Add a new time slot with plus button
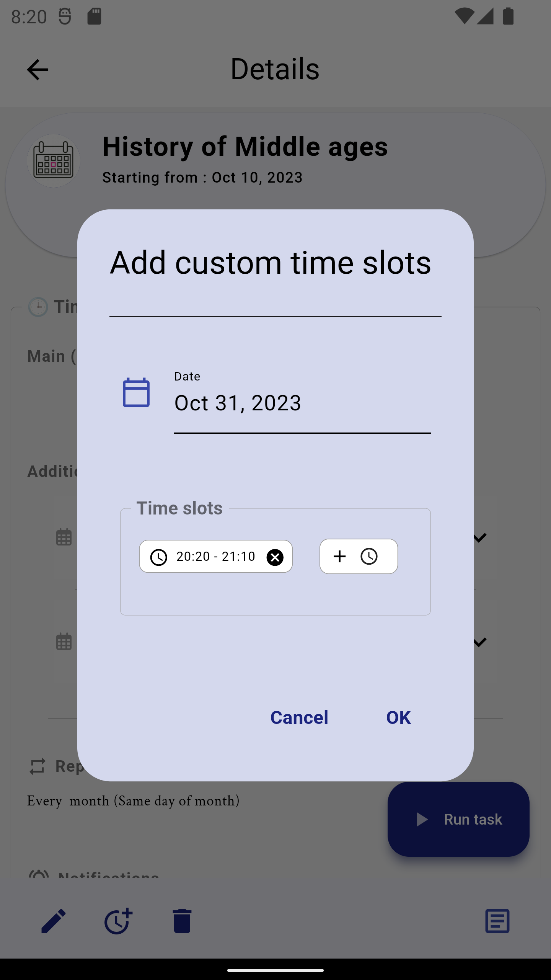 (x=358, y=556)
